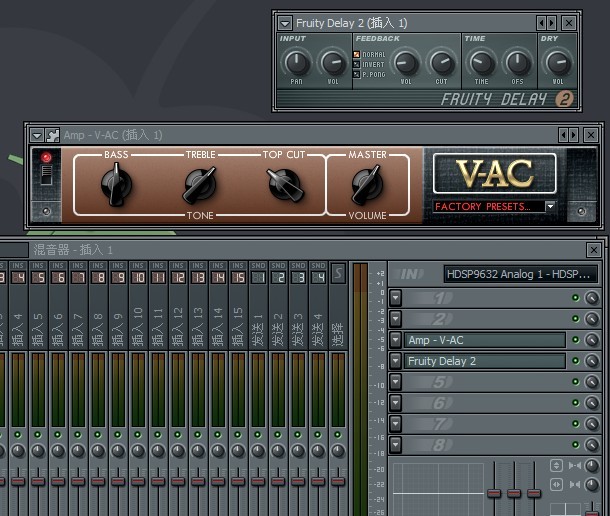This screenshot has height=516, width=610.
Task: Click insert 9 volume fader
Action: click(118, 481)
